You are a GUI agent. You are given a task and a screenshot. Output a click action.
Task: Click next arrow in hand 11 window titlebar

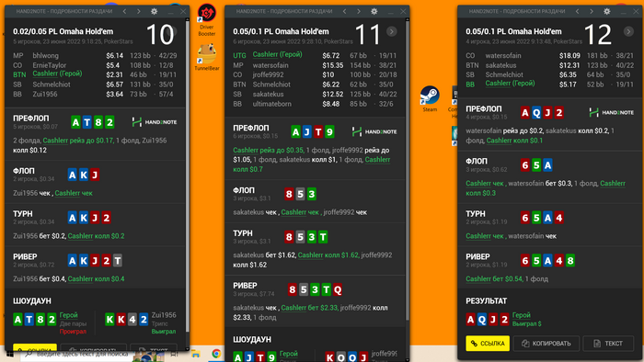point(359,11)
